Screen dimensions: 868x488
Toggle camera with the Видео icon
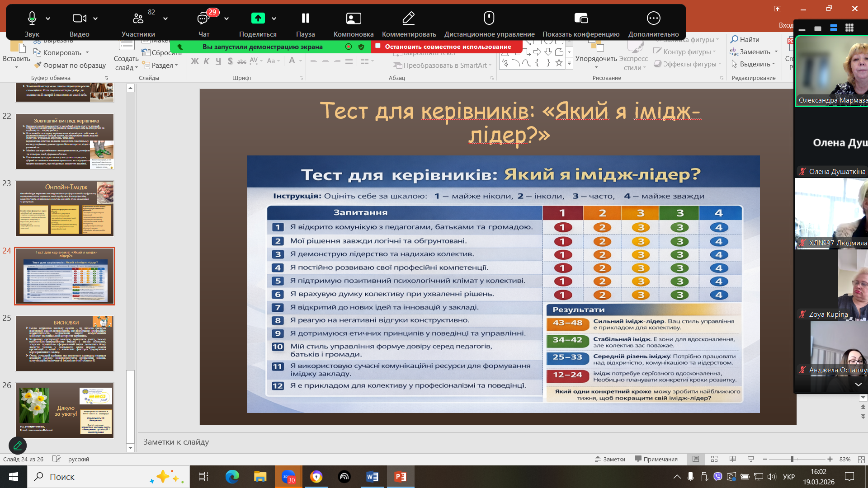tap(79, 19)
